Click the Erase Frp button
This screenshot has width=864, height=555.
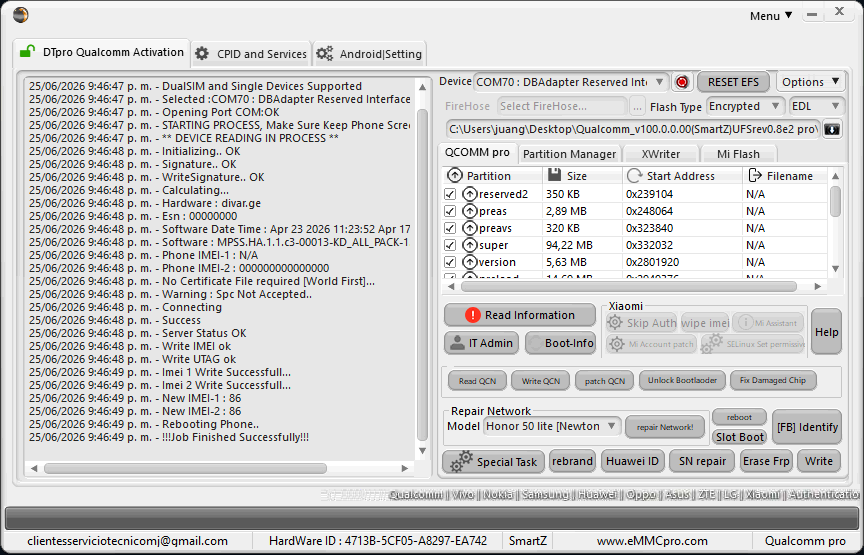(765, 461)
